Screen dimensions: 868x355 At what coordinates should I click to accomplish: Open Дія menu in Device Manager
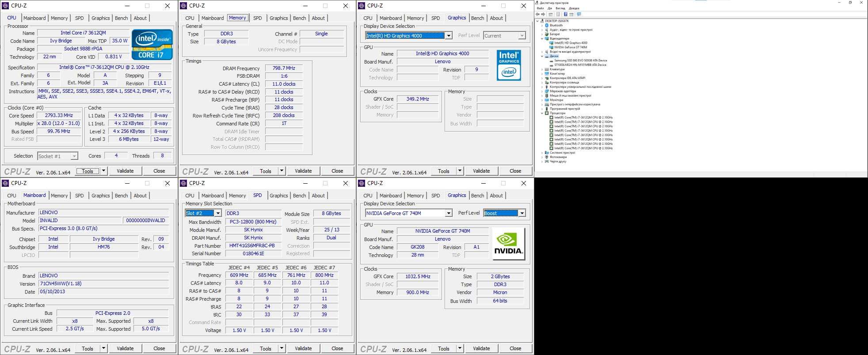[550, 8]
